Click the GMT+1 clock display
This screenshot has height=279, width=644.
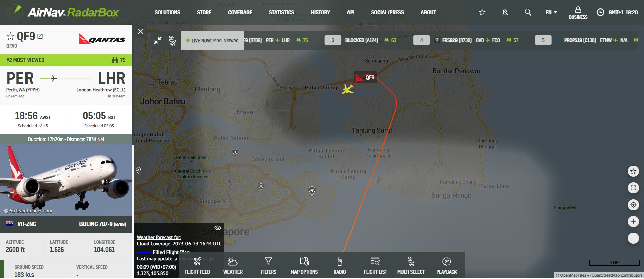[x=617, y=12]
